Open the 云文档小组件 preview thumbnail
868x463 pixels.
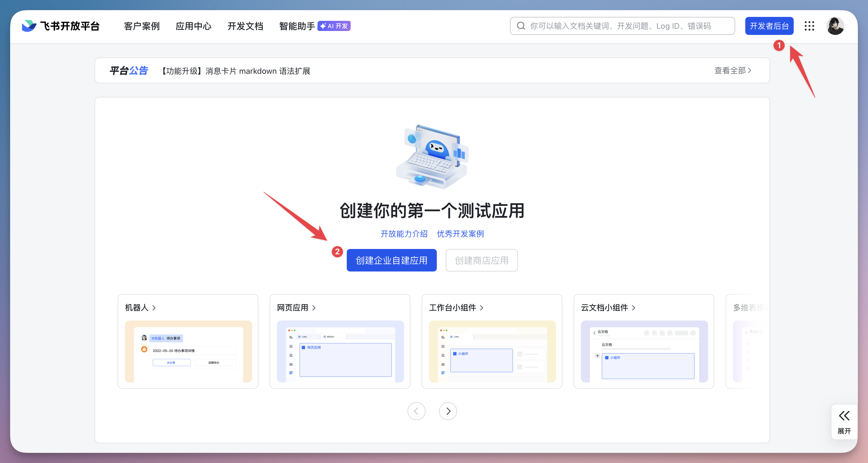(644, 351)
